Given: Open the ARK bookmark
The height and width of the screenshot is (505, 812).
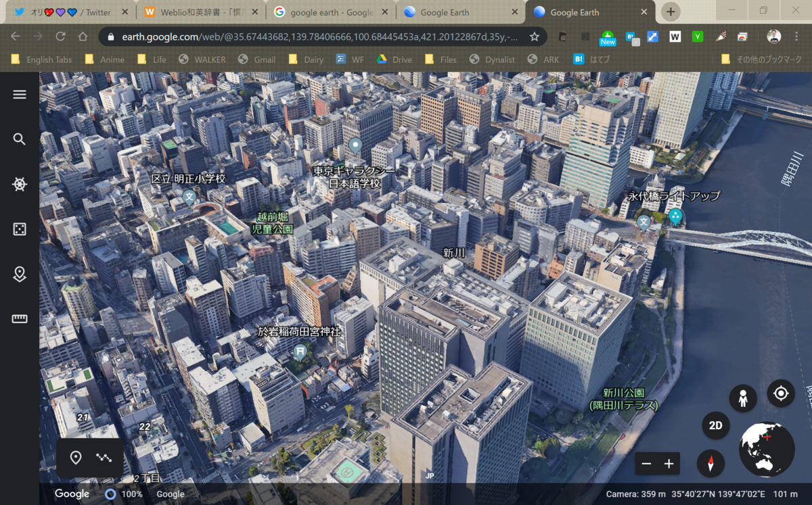Looking at the screenshot, I should pos(543,59).
